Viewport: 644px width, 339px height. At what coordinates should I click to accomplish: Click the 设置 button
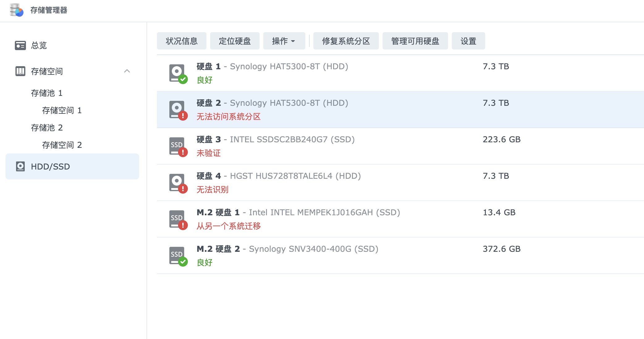coord(468,41)
